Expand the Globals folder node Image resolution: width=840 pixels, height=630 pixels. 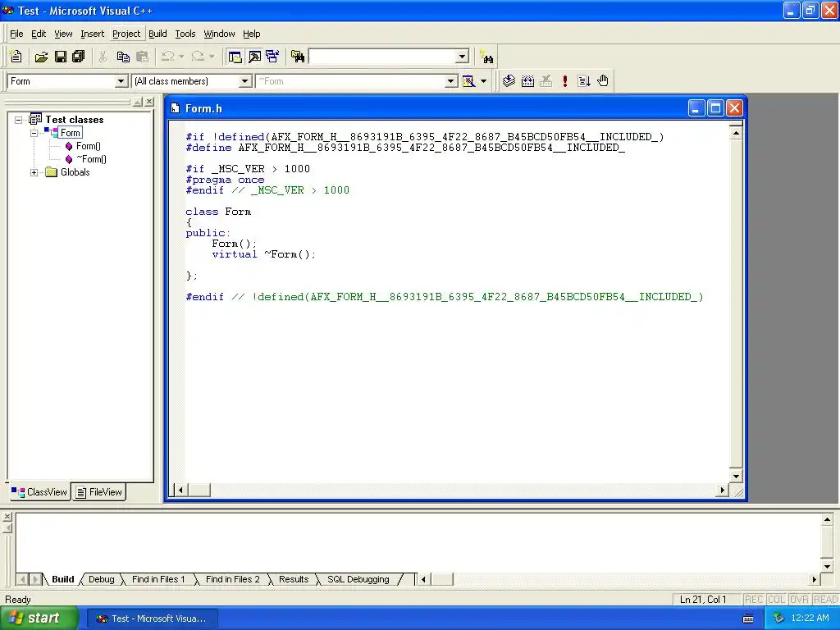pyautogui.click(x=34, y=172)
